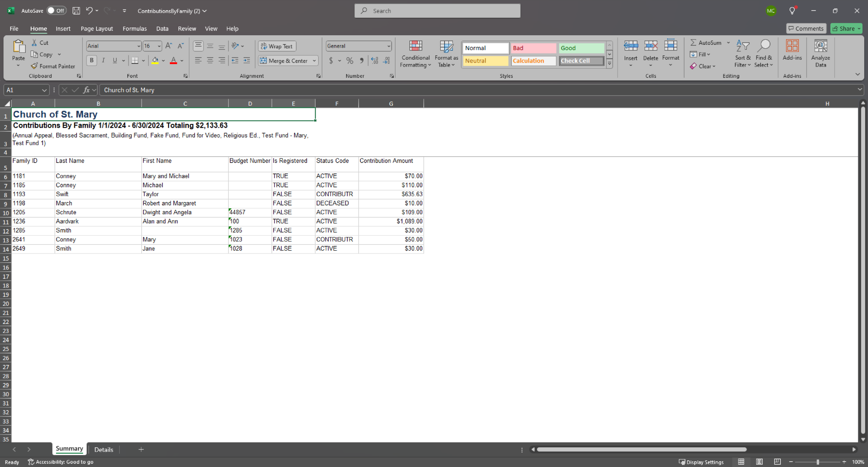Viewport: 868px width, 467px height.
Task: Apply the red font color
Action: tap(174, 61)
